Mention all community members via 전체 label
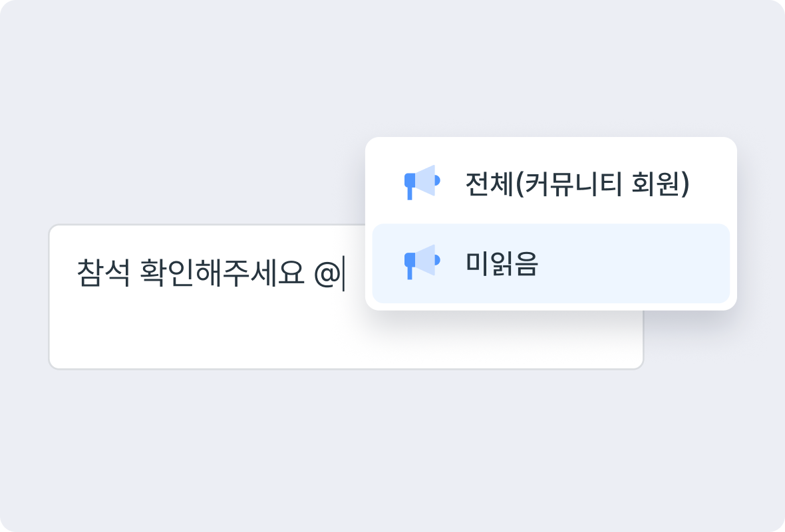The image size is (785, 532). (x=577, y=184)
